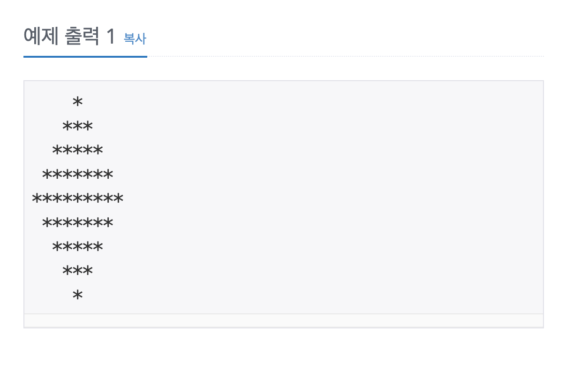Click the five-star row below the center
This screenshot has height=365, width=588.
(x=77, y=245)
